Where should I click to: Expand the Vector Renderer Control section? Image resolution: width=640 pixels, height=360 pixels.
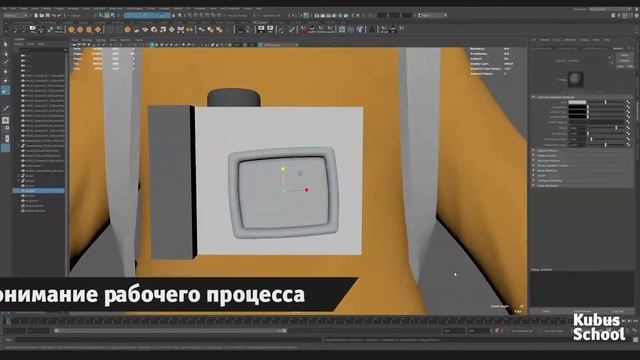coord(553,165)
